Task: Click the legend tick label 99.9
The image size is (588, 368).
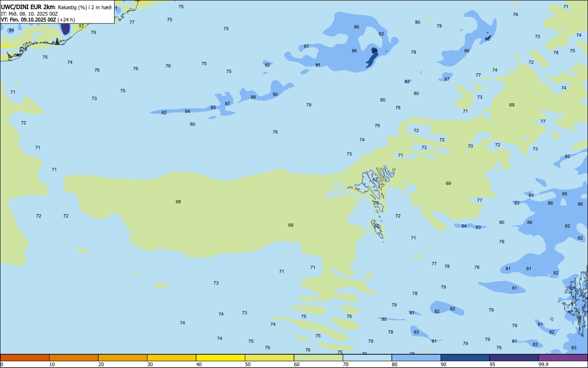Action: coord(543,364)
